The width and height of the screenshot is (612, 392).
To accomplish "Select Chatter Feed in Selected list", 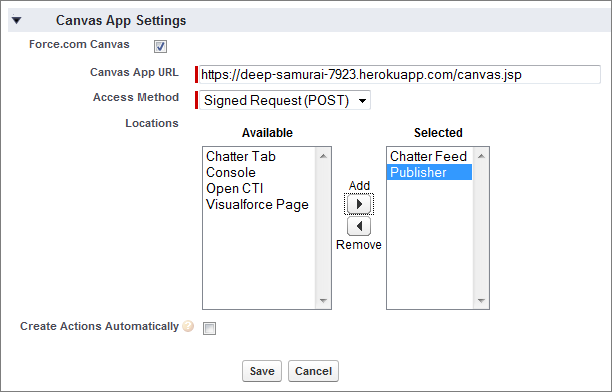I will point(428,156).
